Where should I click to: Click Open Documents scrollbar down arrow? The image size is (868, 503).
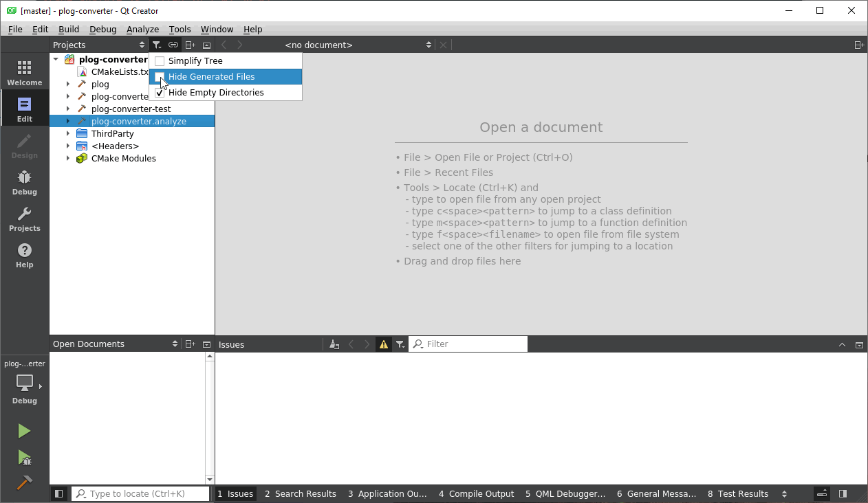(210, 480)
